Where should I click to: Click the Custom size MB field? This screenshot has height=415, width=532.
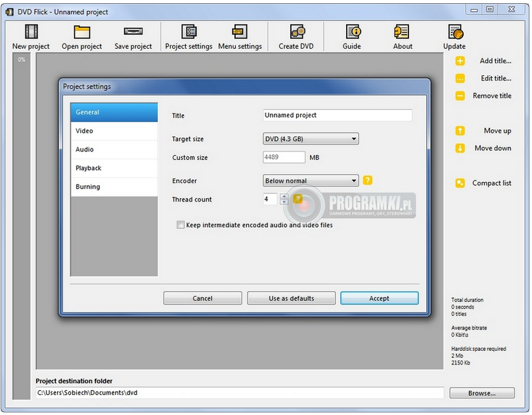284,157
